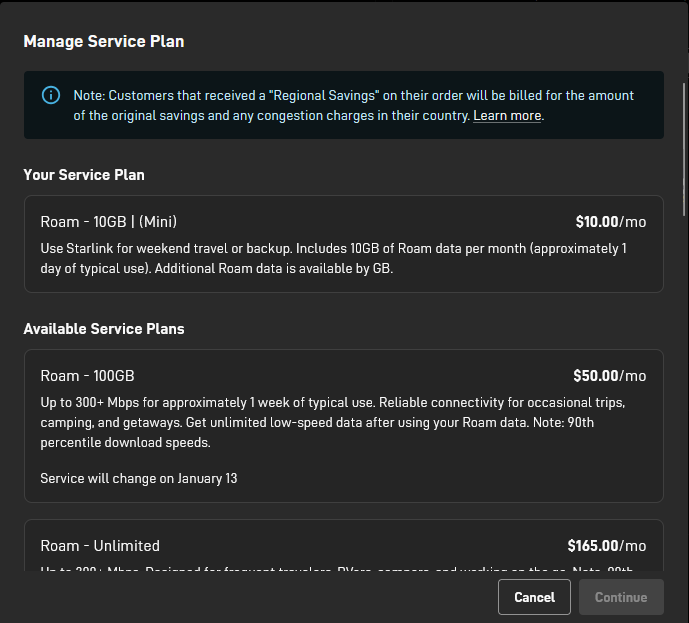Click the current Roam - 10GB (Mini) plan title

108,222
